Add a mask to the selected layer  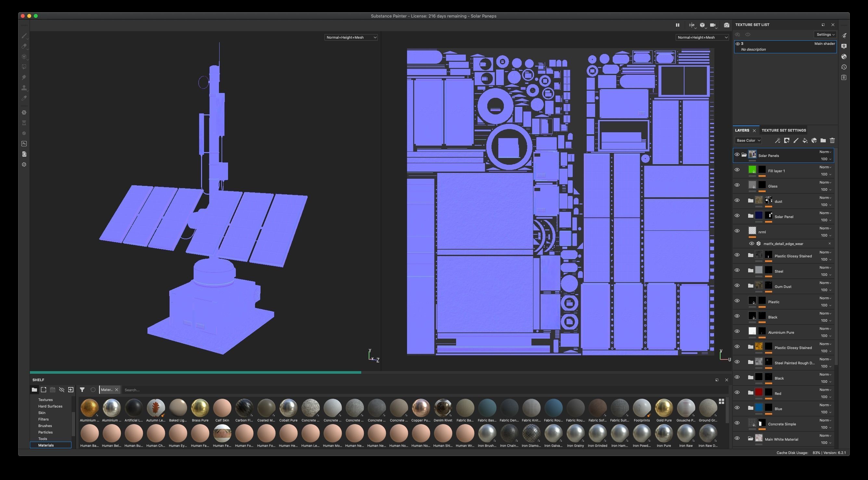787,141
